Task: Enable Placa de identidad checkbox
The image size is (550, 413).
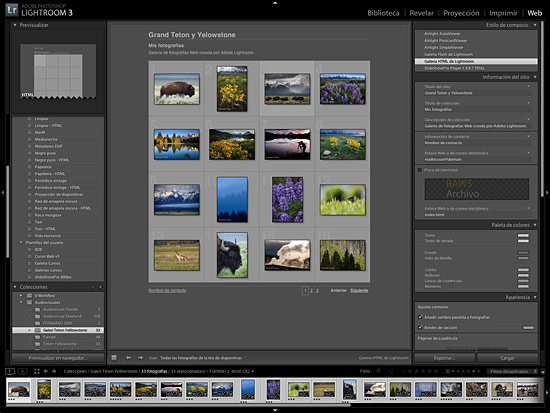Action: pyautogui.click(x=420, y=170)
